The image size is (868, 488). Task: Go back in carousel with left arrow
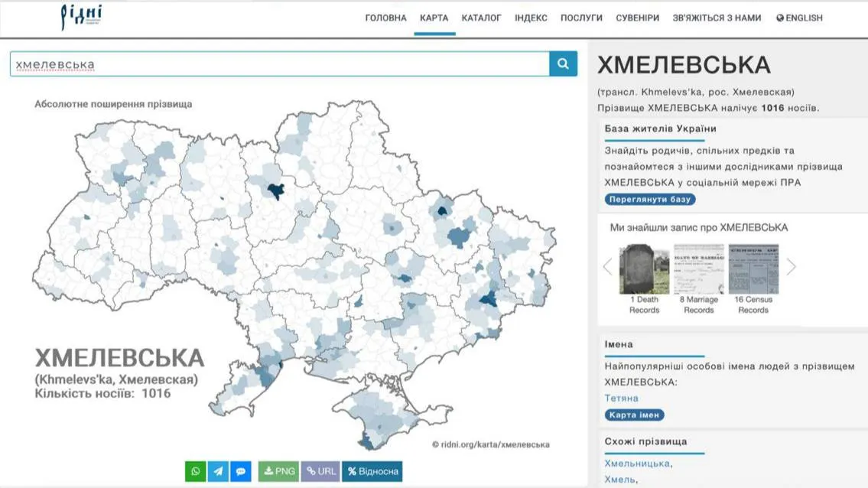608,266
